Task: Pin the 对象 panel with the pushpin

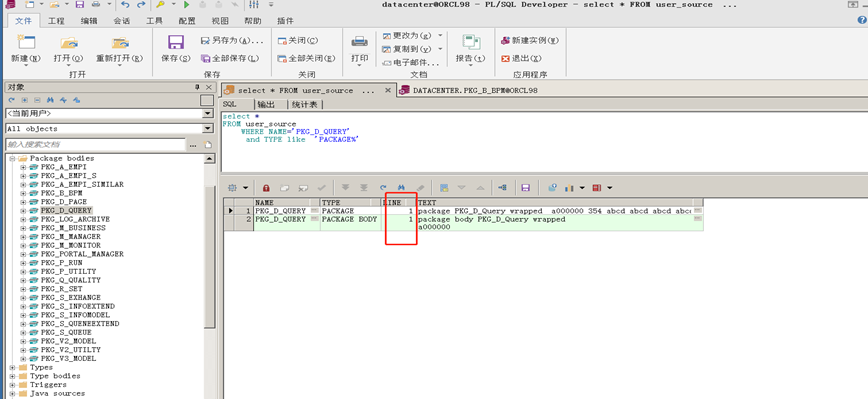Action: (197, 87)
